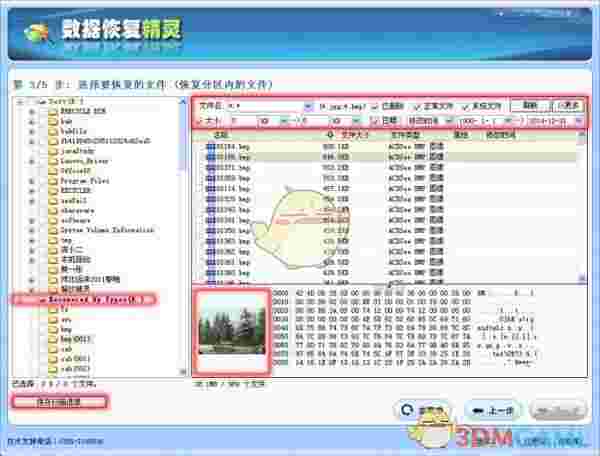Collapse the root drive node at tree top
This screenshot has height=456, width=600.
click(20, 102)
